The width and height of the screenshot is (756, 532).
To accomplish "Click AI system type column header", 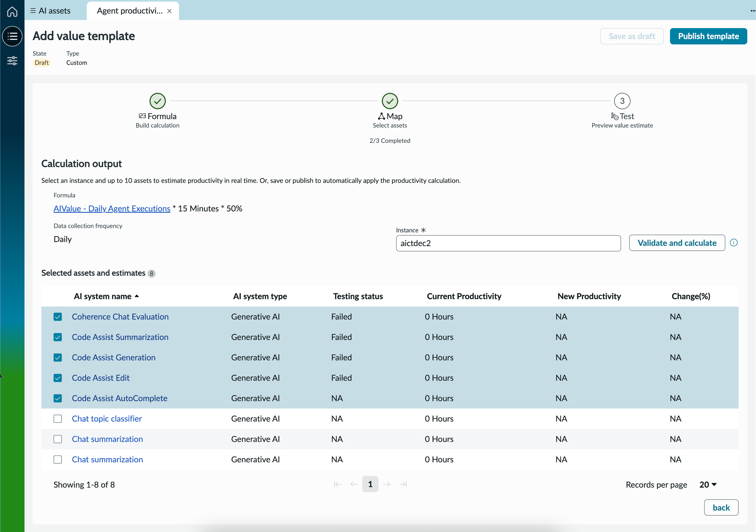I will tap(260, 296).
